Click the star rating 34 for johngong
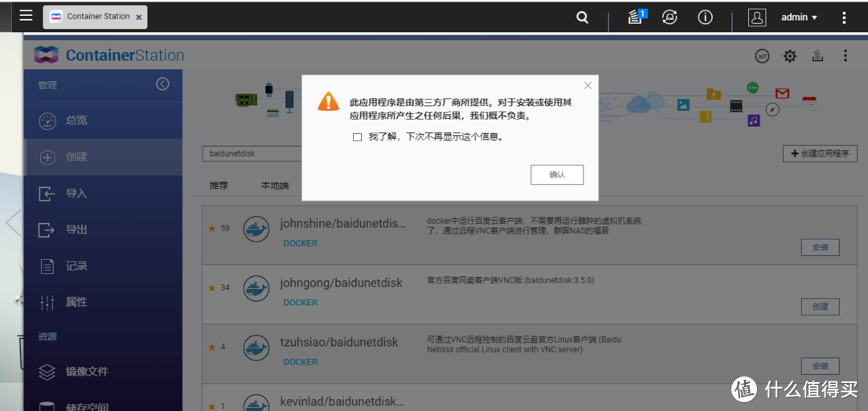This screenshot has height=411, width=868. coord(219,287)
